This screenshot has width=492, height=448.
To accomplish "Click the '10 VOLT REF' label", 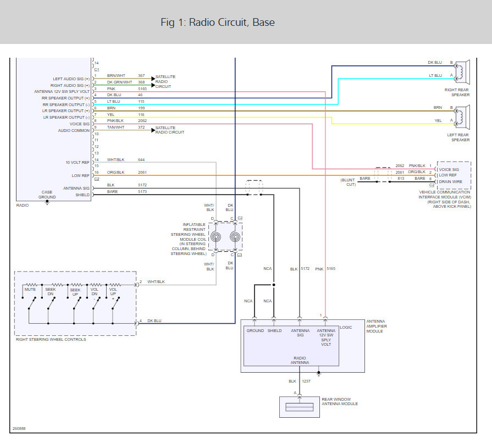I will (x=78, y=163).
